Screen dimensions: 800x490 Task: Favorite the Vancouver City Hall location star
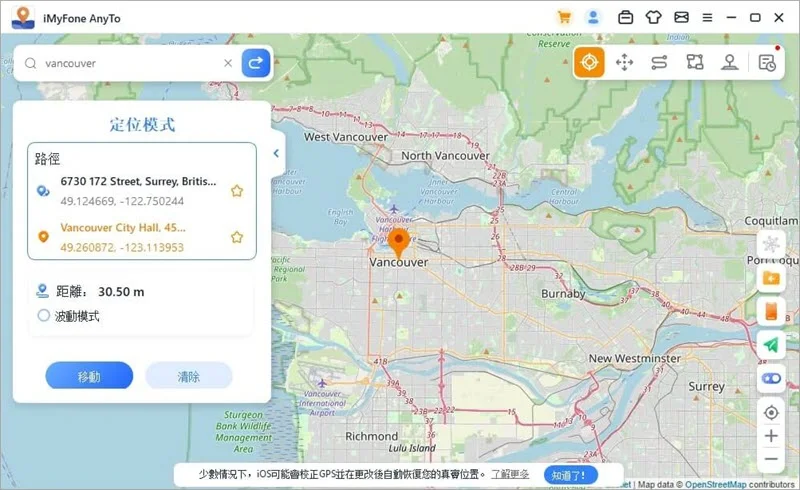pos(237,237)
